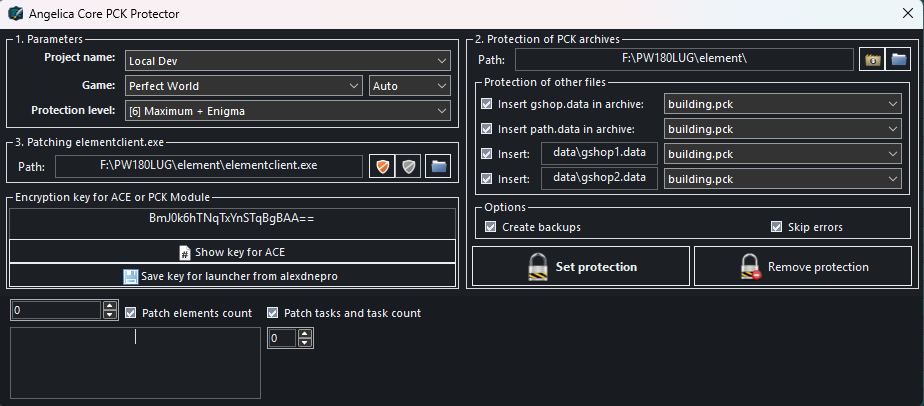This screenshot has height=406, width=924.
Task: Uncheck Insert gshop.data in archive
Action: click(x=487, y=103)
